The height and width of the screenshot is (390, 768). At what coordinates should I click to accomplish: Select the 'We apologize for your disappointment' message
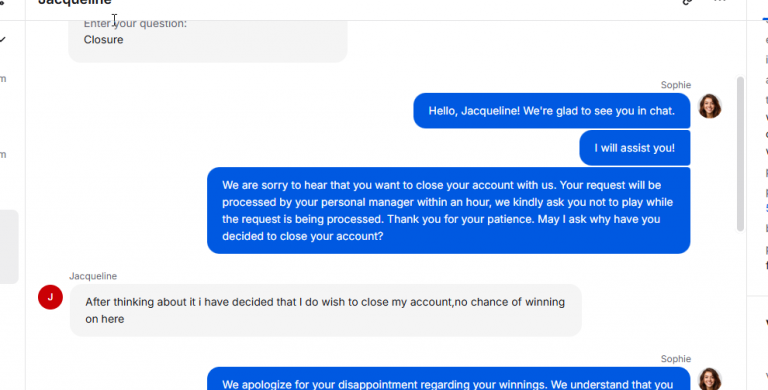pos(448,379)
